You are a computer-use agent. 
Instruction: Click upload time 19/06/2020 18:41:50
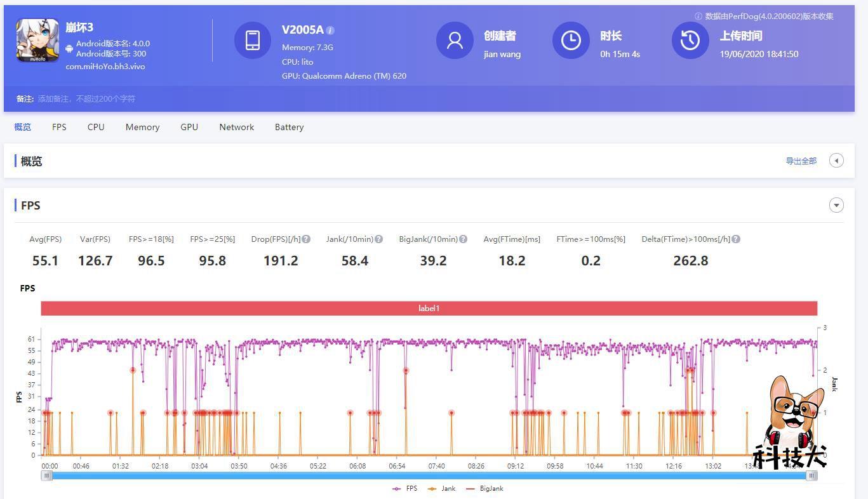coord(759,54)
